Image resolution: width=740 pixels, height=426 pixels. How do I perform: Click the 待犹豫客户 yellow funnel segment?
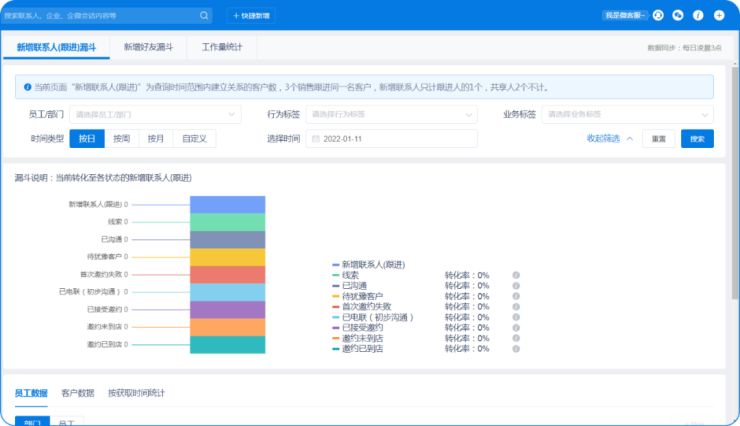pos(227,257)
